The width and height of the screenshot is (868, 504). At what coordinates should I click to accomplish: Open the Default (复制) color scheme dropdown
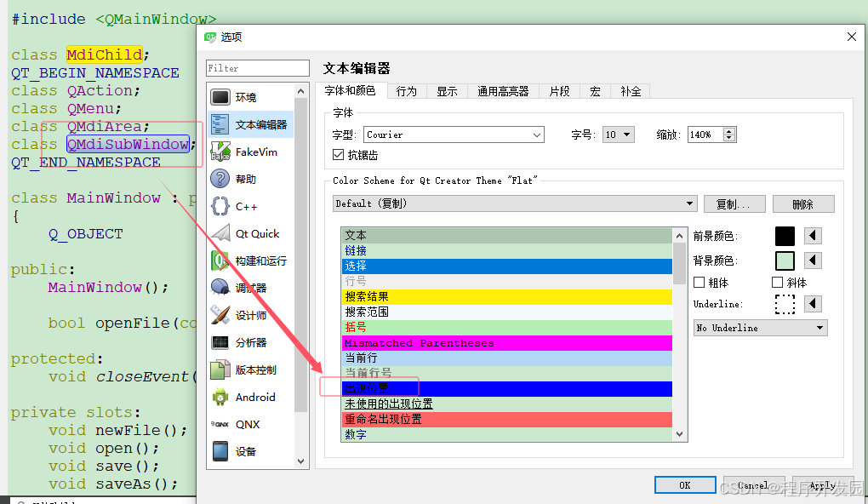coord(514,203)
